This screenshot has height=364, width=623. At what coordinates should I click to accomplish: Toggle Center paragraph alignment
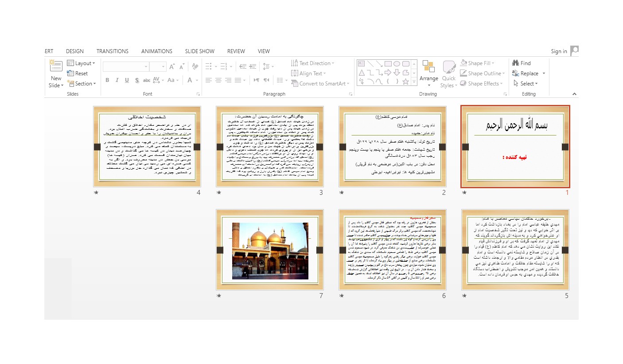click(x=218, y=80)
